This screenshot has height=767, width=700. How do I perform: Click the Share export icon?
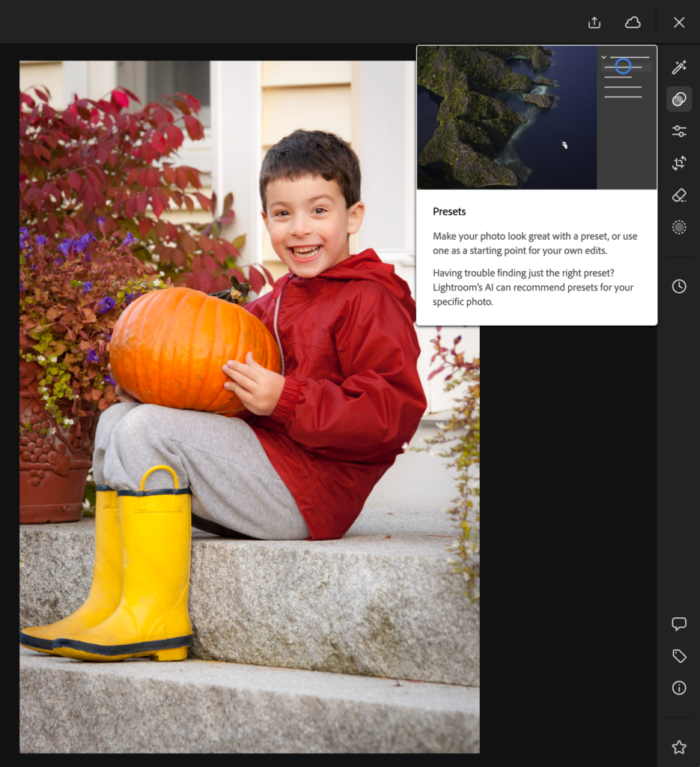[x=594, y=22]
